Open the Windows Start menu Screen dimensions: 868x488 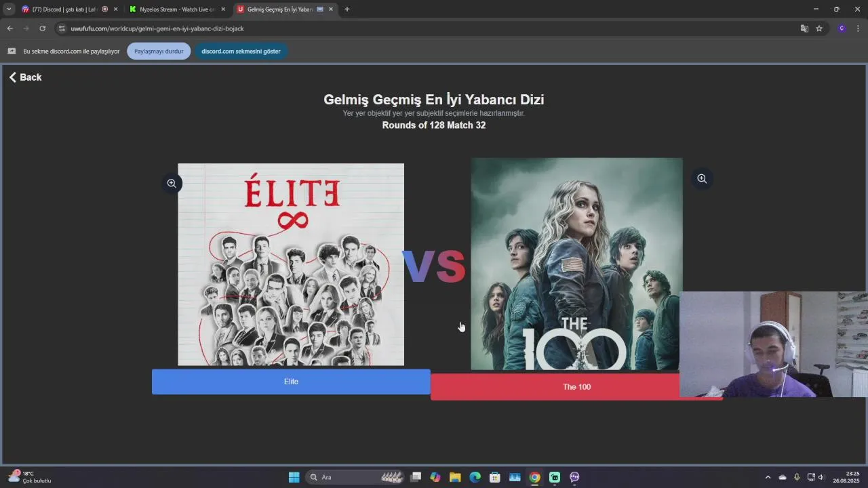(x=294, y=477)
